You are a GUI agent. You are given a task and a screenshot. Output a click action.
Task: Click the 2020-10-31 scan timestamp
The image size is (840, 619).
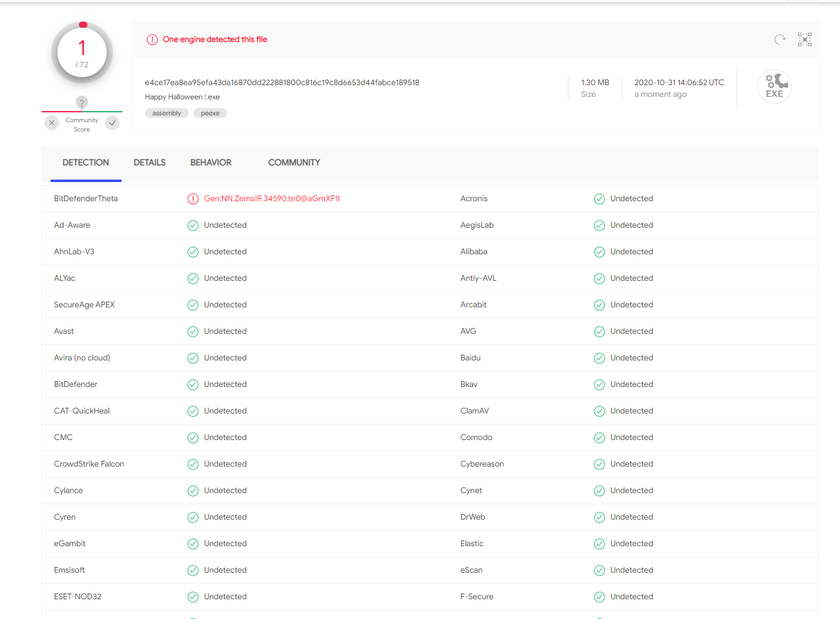tap(679, 82)
